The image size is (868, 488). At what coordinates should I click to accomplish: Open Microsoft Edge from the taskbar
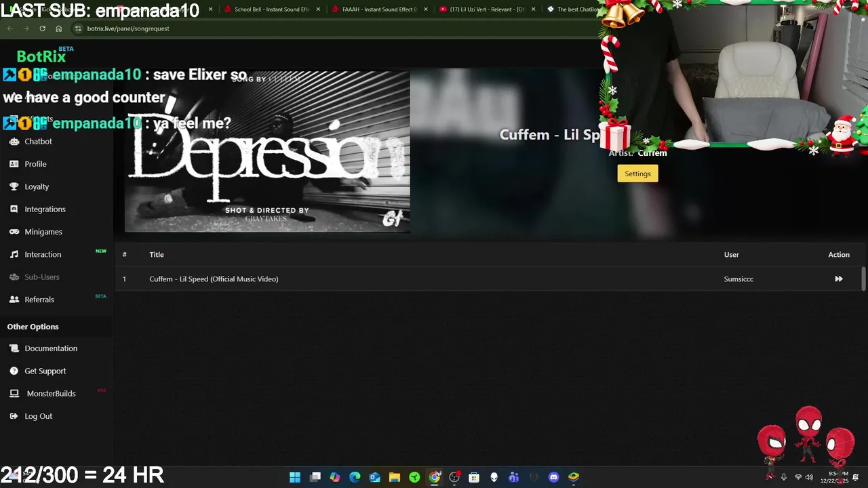(355, 477)
